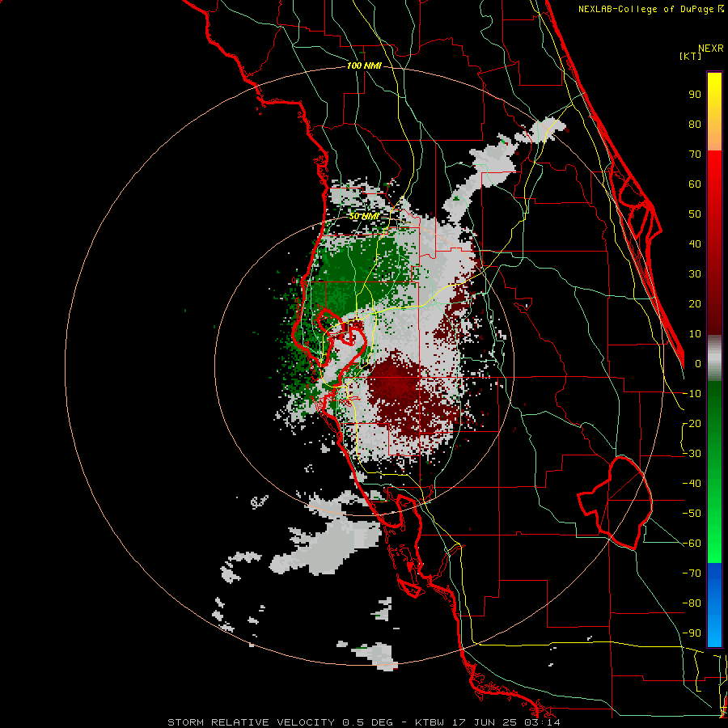Click the [KT] units label
728x728 pixels.
691,56
